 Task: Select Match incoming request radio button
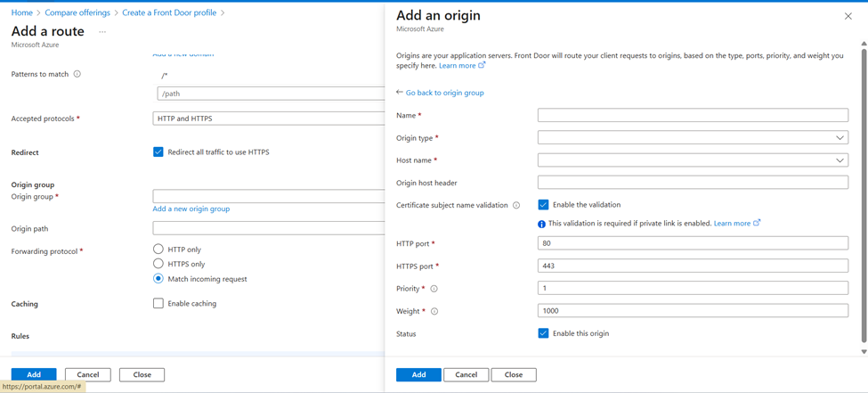click(x=158, y=279)
